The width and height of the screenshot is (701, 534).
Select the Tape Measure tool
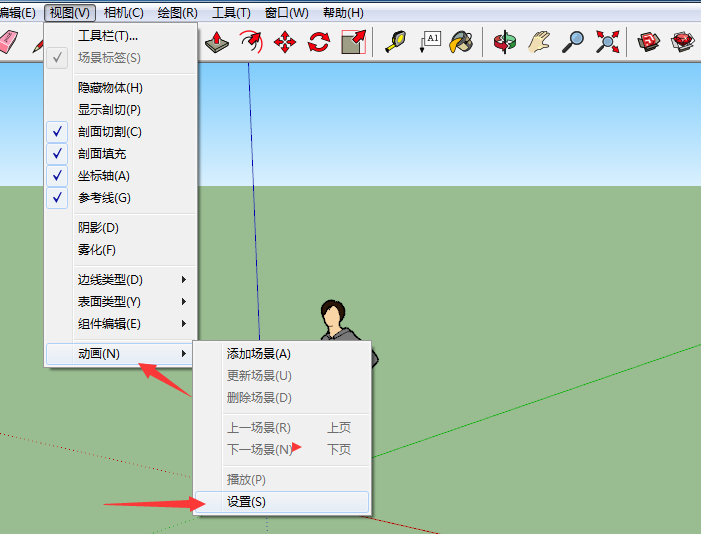point(396,42)
